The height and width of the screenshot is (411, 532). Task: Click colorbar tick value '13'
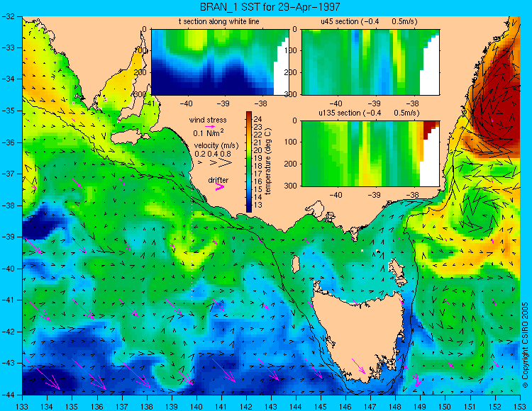258,205
